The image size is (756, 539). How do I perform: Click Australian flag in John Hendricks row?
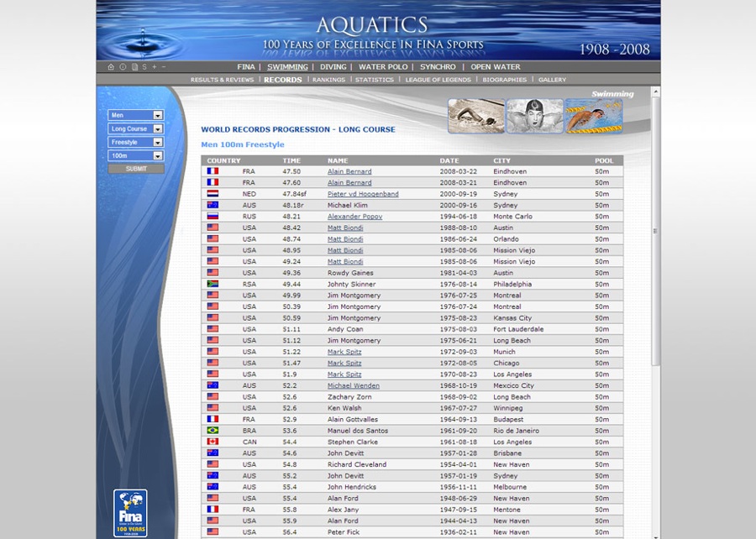[x=213, y=486]
